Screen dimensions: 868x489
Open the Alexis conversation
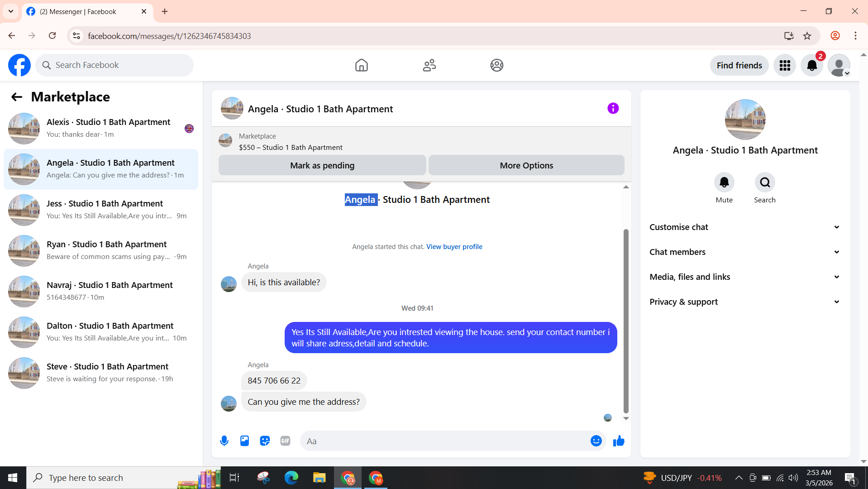point(101,129)
